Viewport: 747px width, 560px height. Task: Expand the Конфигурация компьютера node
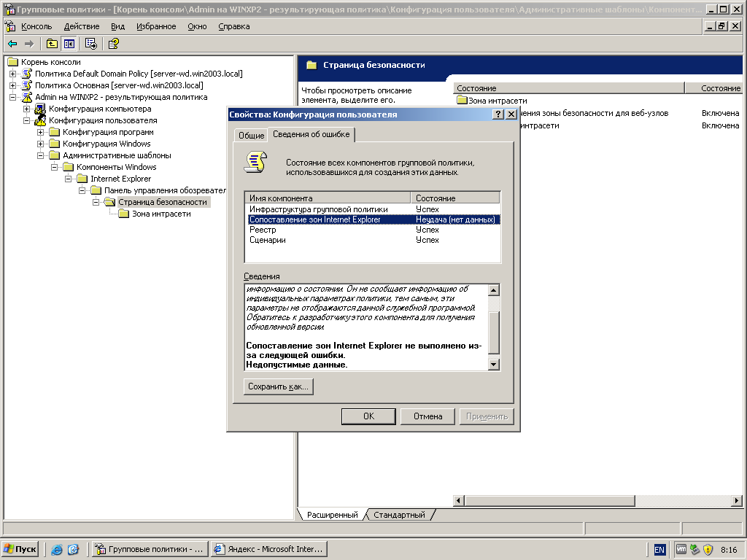pos(27,109)
